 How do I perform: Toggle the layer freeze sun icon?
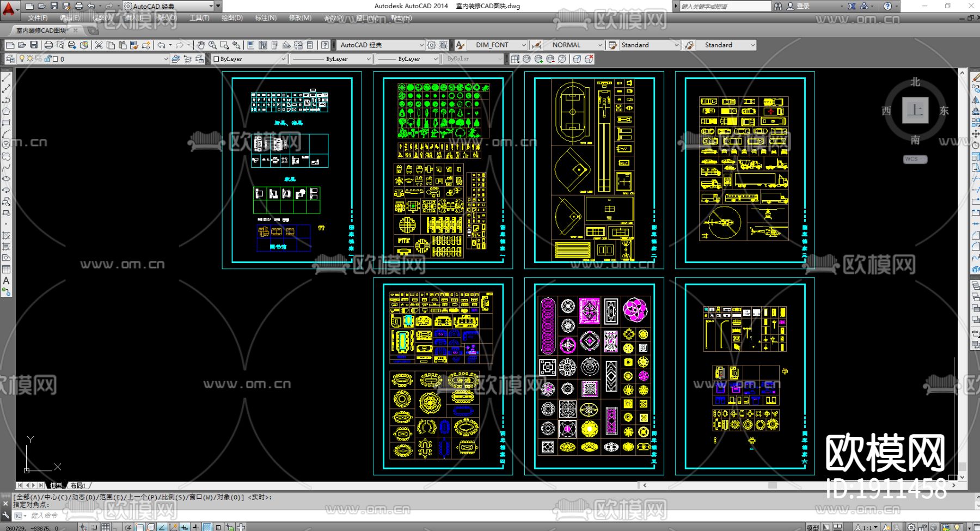click(x=30, y=59)
